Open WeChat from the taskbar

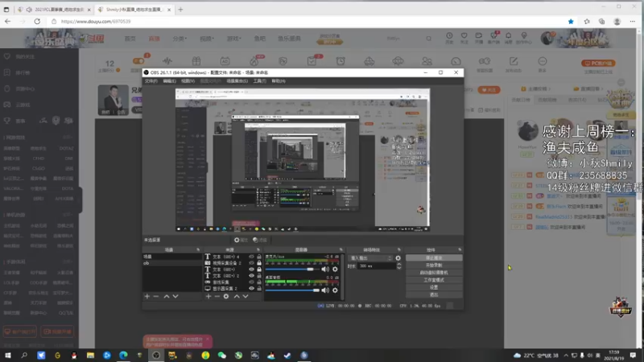(x=222, y=356)
